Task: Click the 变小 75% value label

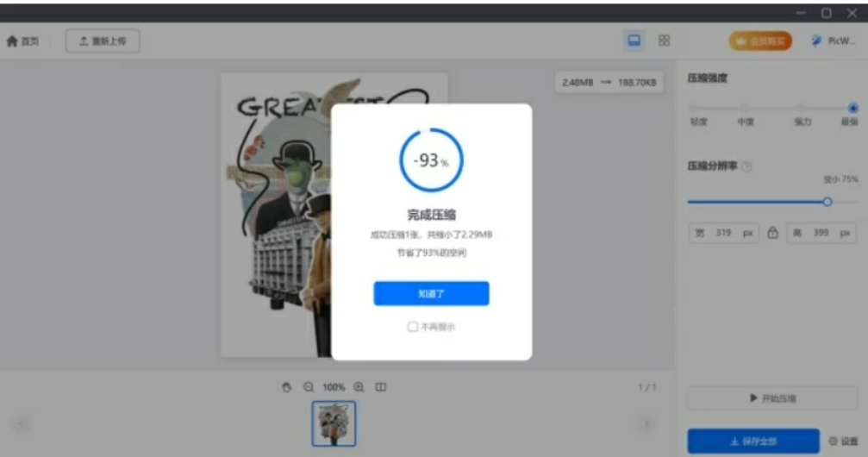Action: click(840, 179)
